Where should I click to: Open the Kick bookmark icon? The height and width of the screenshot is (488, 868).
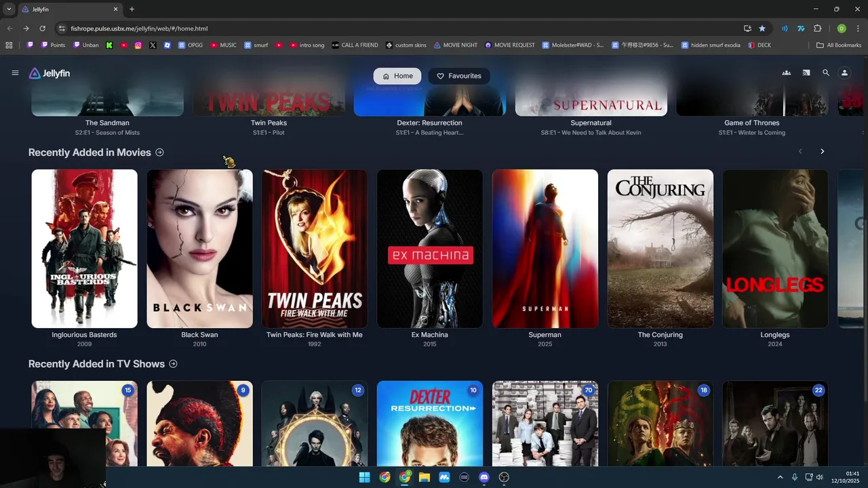(x=109, y=45)
